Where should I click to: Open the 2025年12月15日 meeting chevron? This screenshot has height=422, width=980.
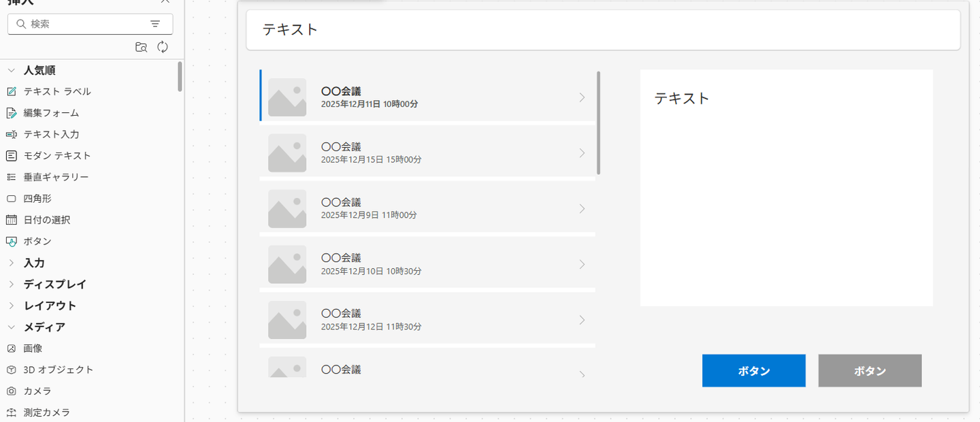click(x=582, y=153)
